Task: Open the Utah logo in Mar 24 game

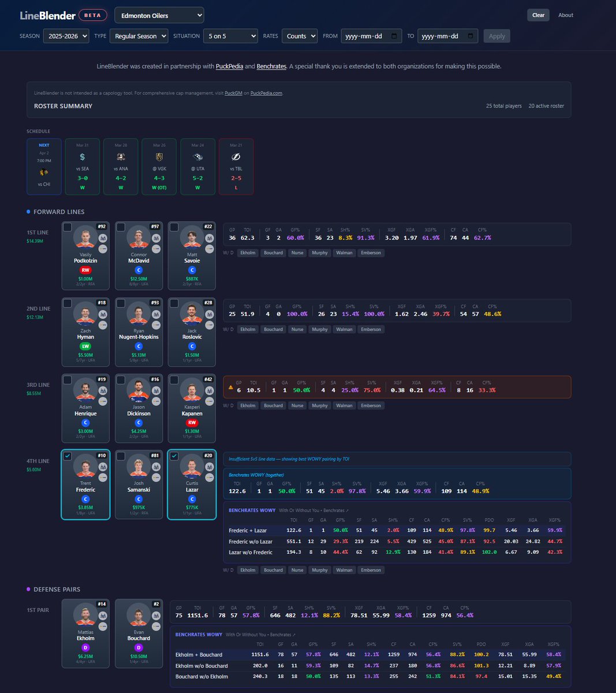Action: tap(197, 157)
